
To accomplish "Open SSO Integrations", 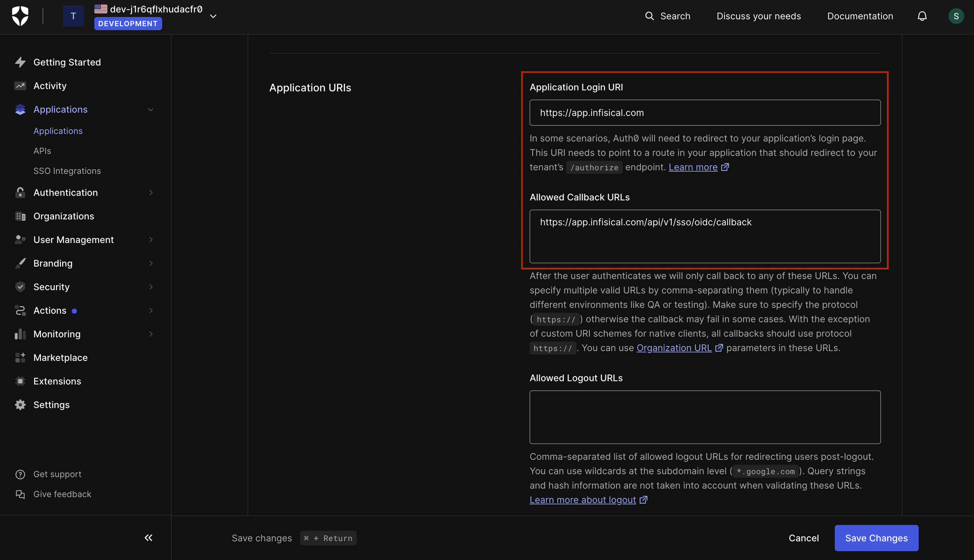I will click(x=67, y=171).
